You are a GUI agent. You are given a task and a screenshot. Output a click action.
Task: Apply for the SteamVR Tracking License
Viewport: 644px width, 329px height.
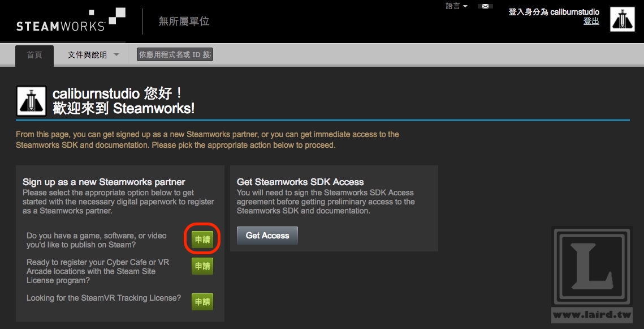pyautogui.click(x=202, y=302)
